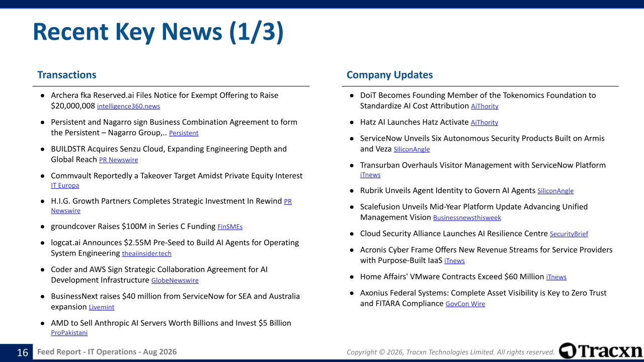The width and height of the screenshot is (644, 362).
Task: Open the GovCon Wire source link
Action: 465,304
